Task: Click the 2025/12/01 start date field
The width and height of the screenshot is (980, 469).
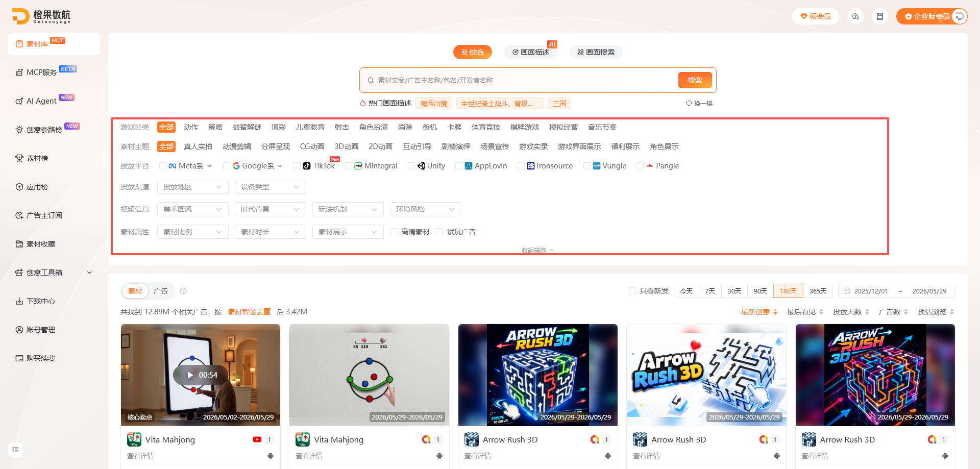Action: (x=871, y=291)
